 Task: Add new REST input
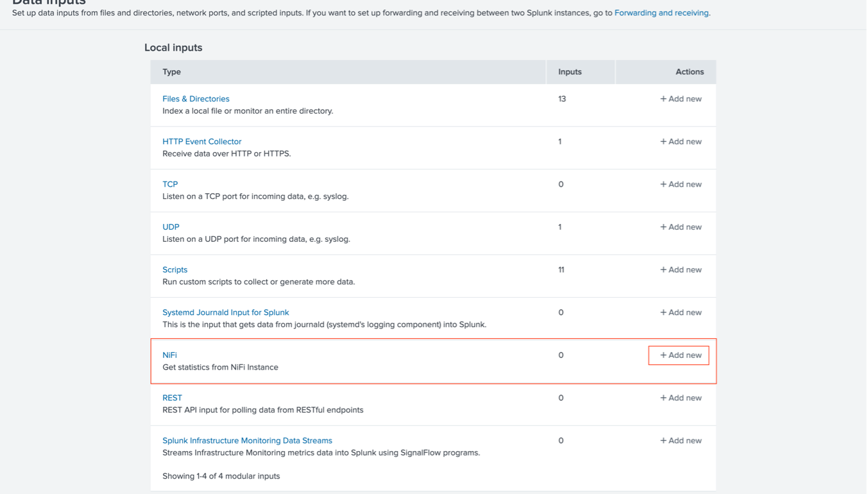point(681,398)
